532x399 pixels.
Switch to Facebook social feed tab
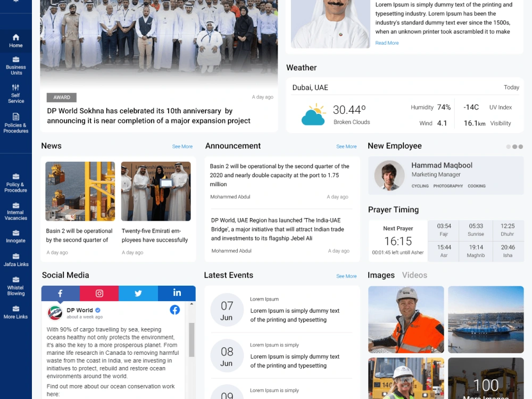tap(61, 294)
